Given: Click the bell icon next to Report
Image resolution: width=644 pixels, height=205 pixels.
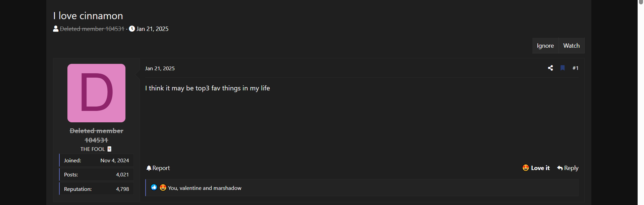Looking at the screenshot, I should [x=149, y=168].
